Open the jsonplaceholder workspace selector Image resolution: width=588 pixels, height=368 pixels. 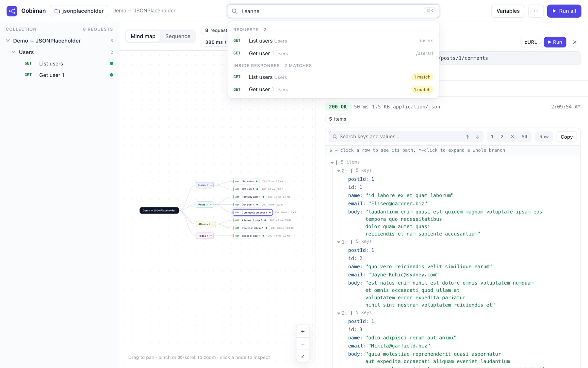click(79, 11)
